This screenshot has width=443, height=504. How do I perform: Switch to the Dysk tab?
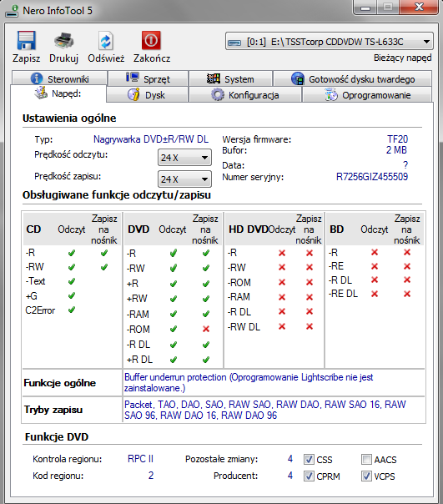[147, 95]
